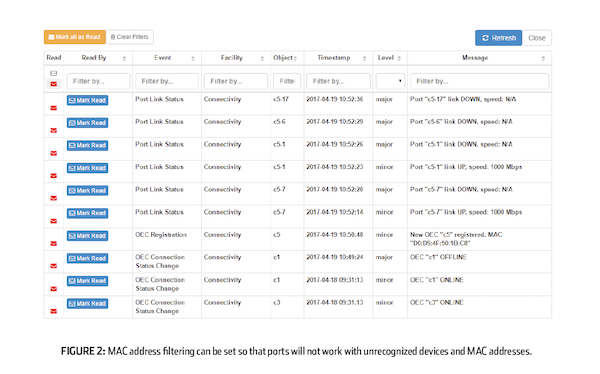This screenshot has height=374, width=600.
Task: Clear all filters
Action: pyautogui.click(x=130, y=37)
